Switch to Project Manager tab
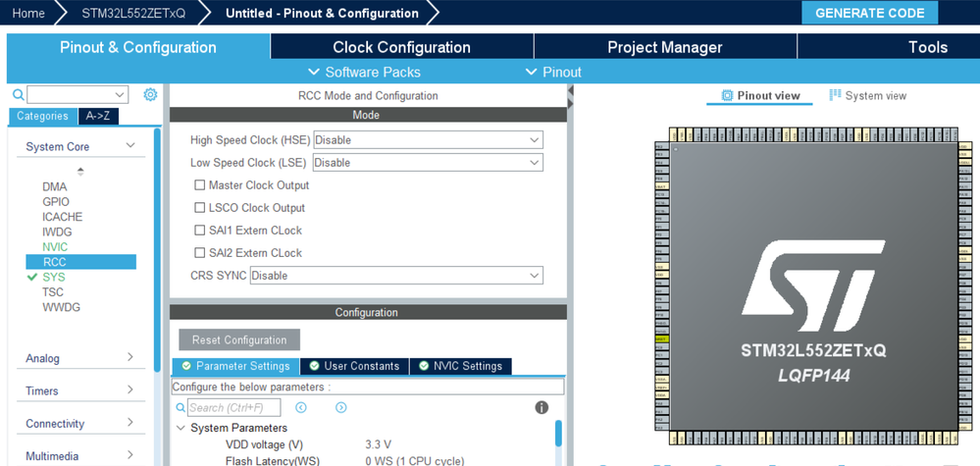Screen dimensions: 980x466 click(x=665, y=47)
